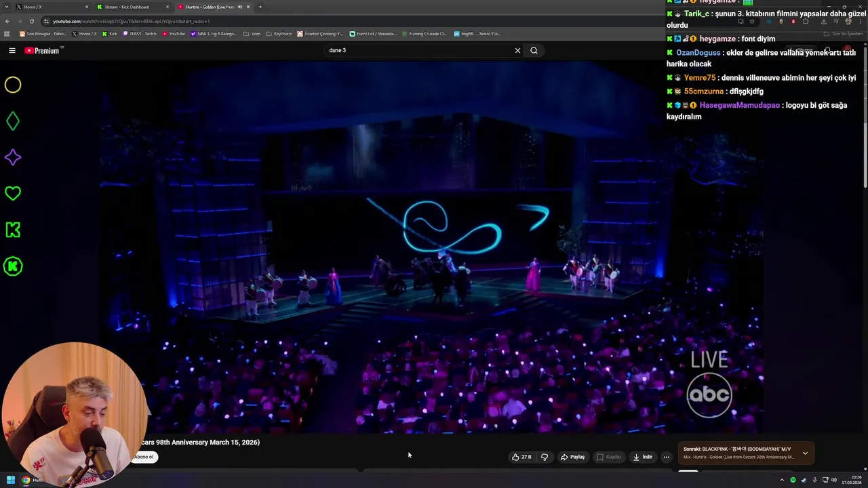
Task: Subscribe using the Abone ol button
Action: [x=143, y=457]
